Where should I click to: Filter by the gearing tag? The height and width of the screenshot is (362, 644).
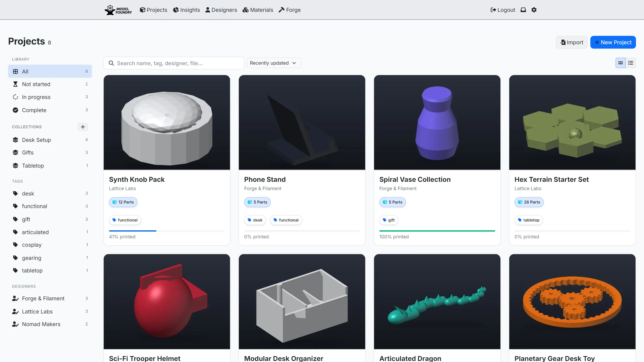point(50,258)
